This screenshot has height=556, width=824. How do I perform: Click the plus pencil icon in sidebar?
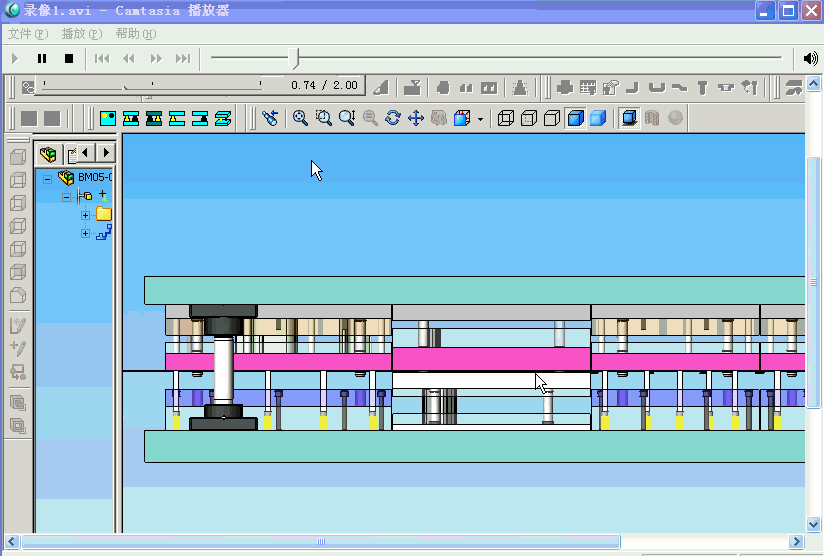[x=18, y=348]
